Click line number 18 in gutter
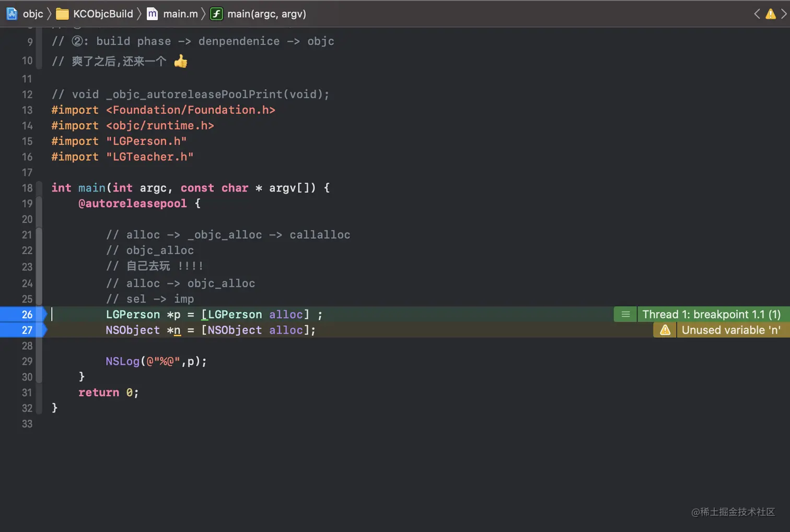Screen dimensions: 790x532 (27, 188)
